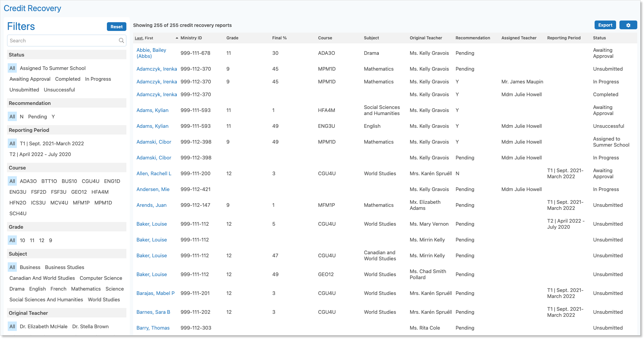Filter status by Awaiting Approval
644x339 pixels.
pyautogui.click(x=30, y=79)
